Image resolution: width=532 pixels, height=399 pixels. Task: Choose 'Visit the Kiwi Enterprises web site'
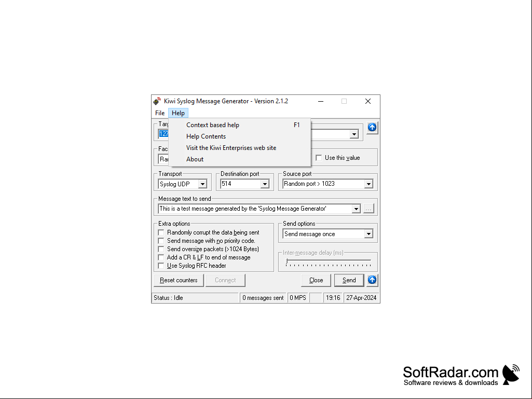(x=240, y=148)
